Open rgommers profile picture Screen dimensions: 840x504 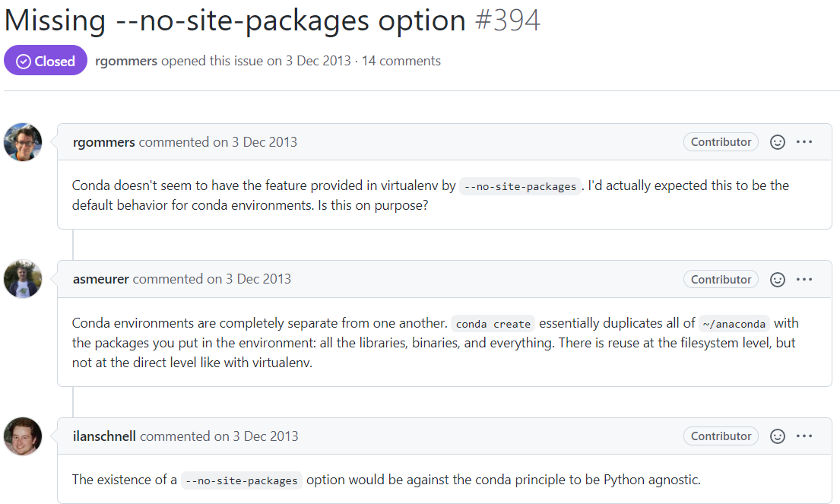pos(23,142)
